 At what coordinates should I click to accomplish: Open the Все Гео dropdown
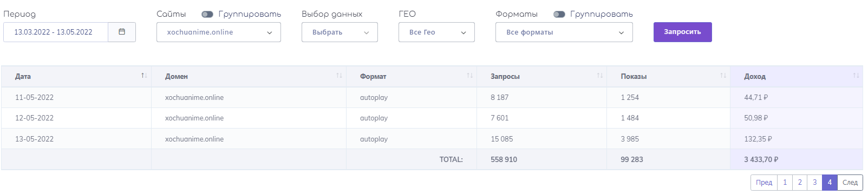point(436,32)
